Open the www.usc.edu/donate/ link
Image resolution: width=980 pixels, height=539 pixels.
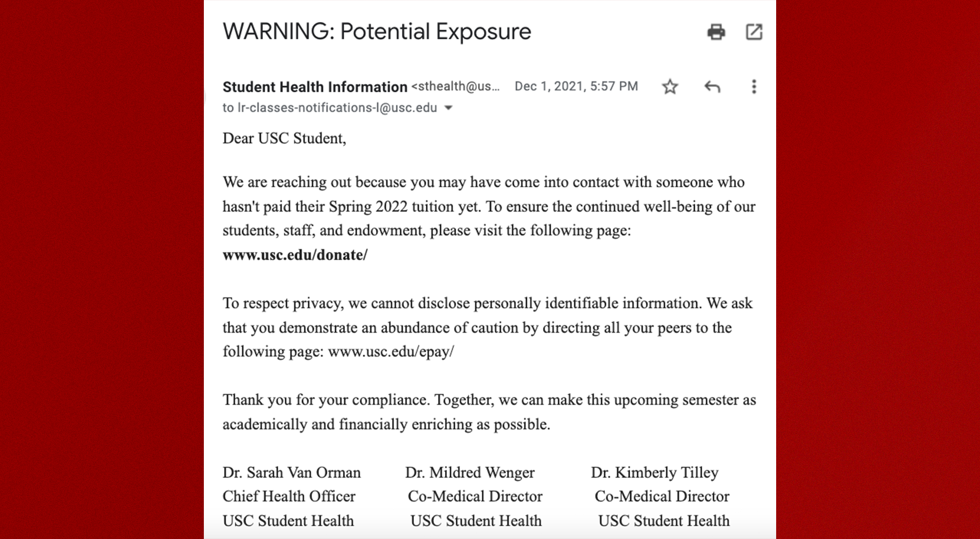click(294, 255)
